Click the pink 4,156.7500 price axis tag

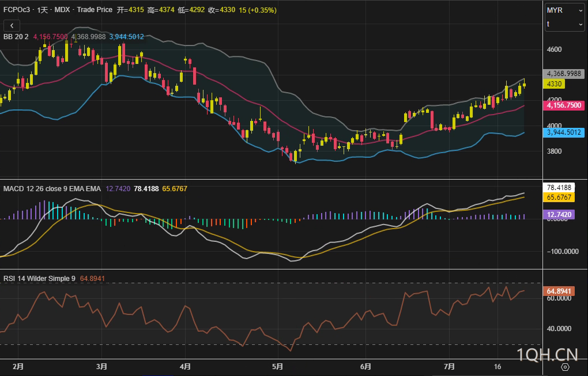[x=564, y=105]
